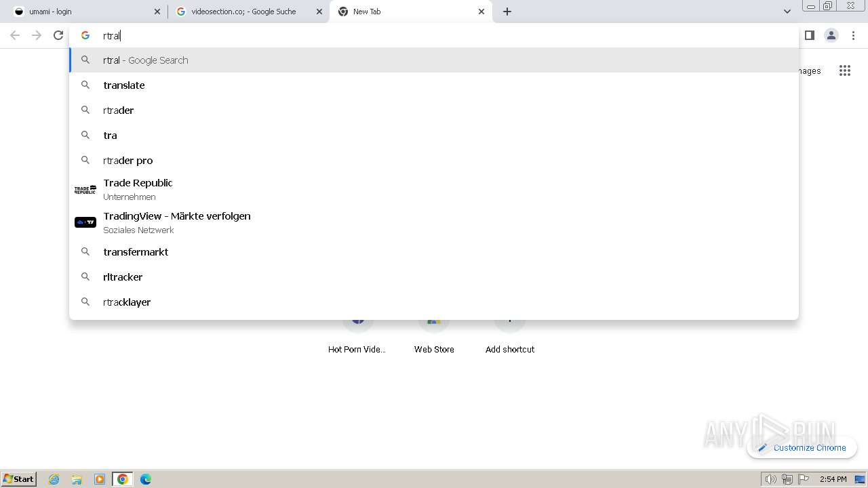Click the Trade Republic logo icon
The height and width of the screenshot is (488, 868).
pos(85,190)
